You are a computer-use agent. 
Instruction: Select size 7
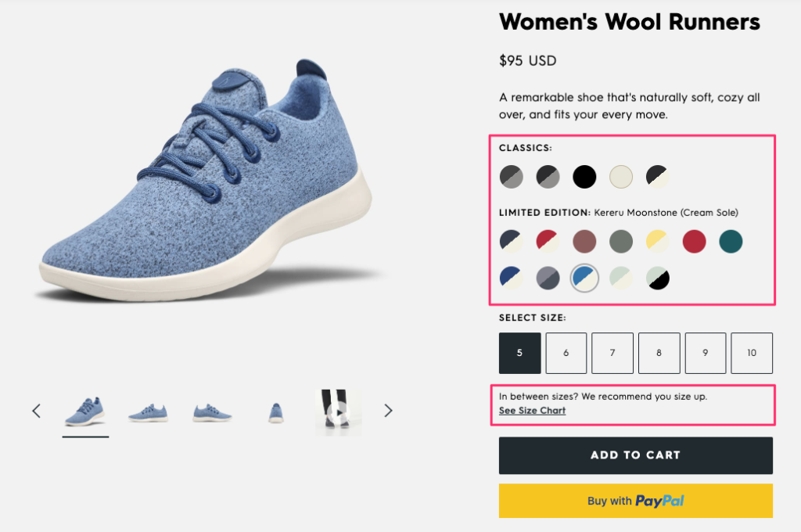tap(612, 353)
